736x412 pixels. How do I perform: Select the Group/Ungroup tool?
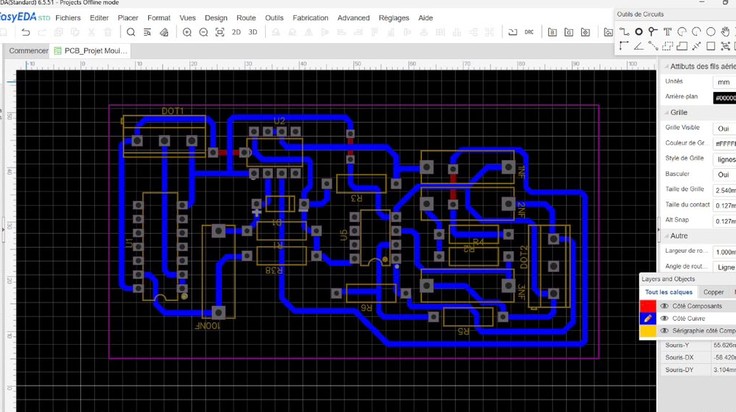coord(726,46)
